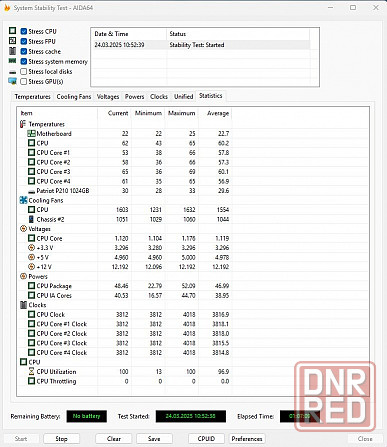Open Preferences

point(247,439)
